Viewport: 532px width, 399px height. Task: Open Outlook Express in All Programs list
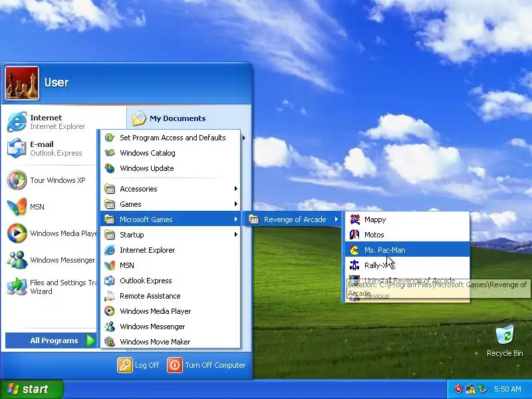(x=170, y=281)
